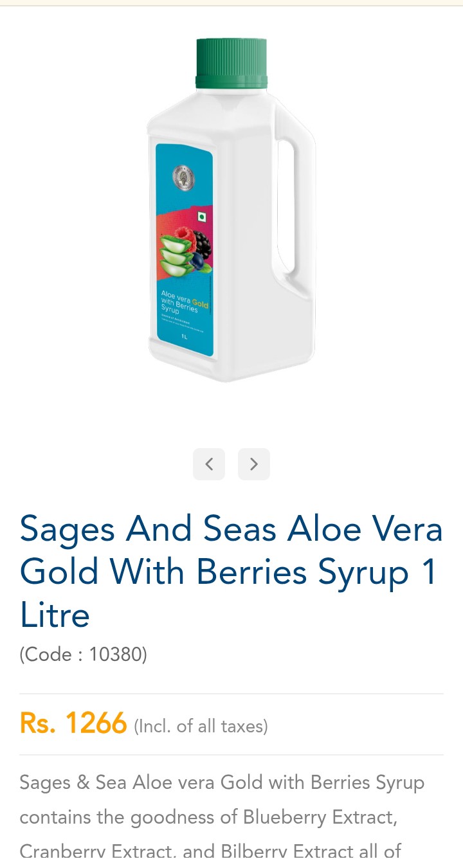
Task: Tap the green vegetarian mark on the label
Action: click(x=202, y=218)
